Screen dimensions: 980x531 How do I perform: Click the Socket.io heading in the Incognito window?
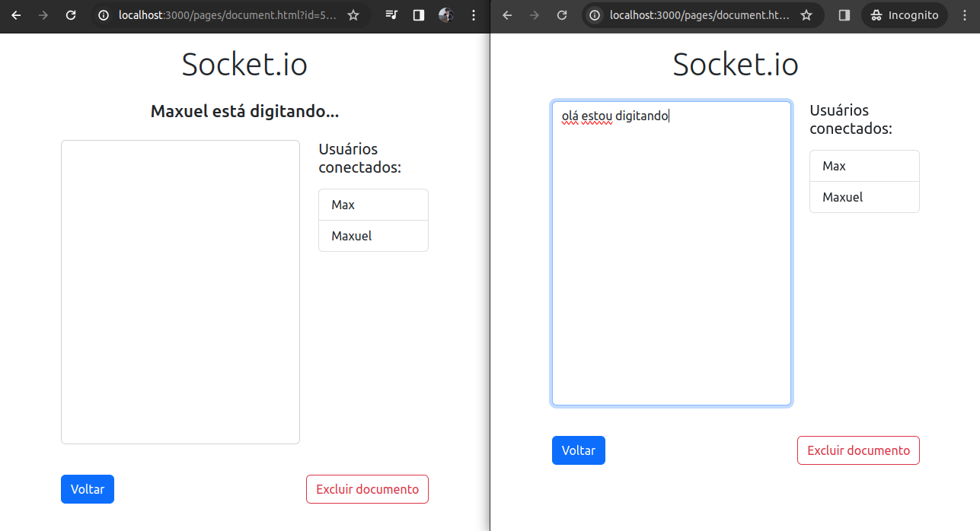[x=736, y=64]
